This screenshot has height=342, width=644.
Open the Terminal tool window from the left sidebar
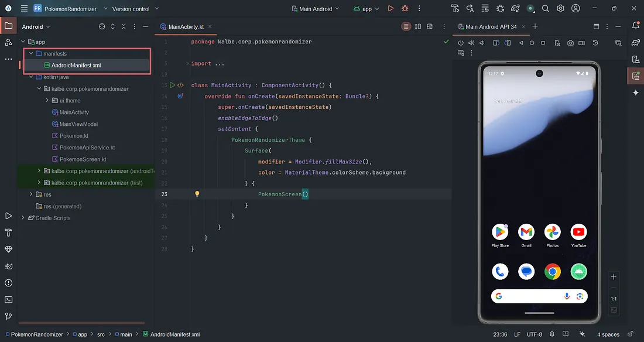(8, 299)
